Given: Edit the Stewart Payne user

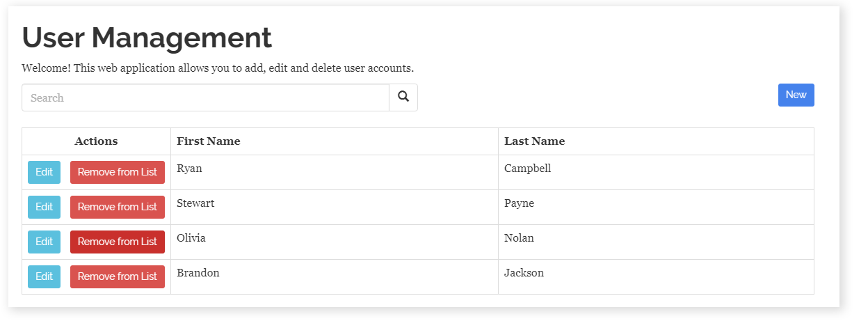Looking at the screenshot, I should click(44, 207).
